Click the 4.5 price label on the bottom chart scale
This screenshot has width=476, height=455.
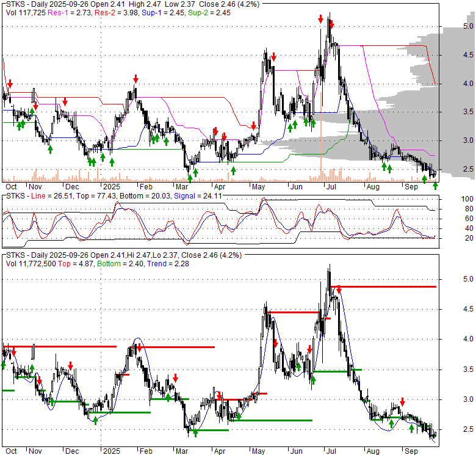click(x=468, y=309)
